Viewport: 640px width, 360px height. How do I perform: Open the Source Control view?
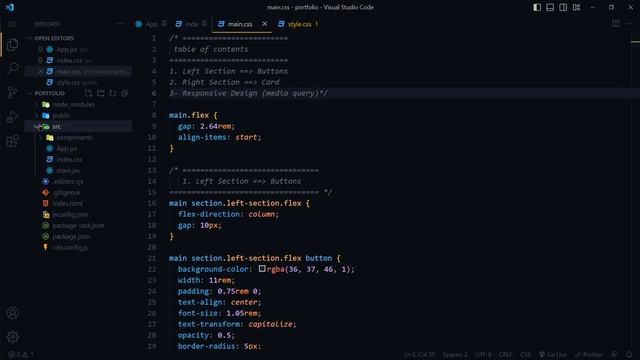13,93
